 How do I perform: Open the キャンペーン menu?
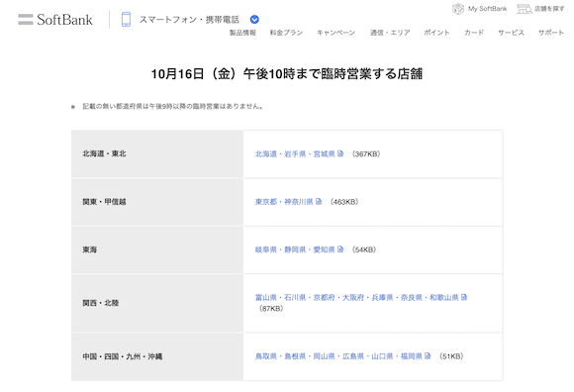336,33
